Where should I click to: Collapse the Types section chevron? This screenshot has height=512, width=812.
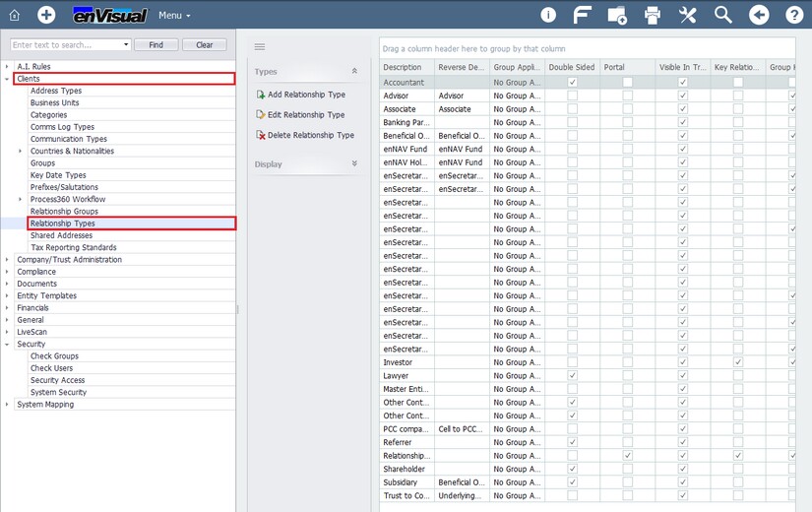pos(354,71)
